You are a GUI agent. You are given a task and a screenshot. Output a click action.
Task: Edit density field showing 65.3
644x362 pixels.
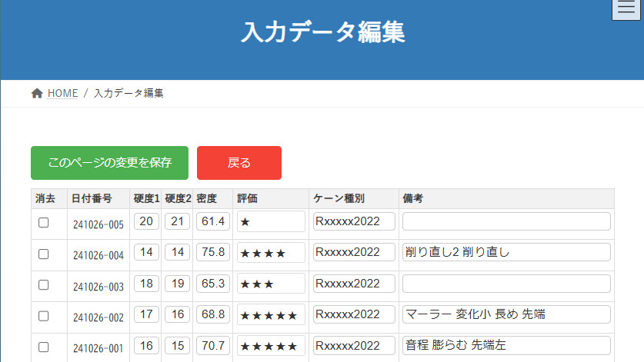point(212,283)
